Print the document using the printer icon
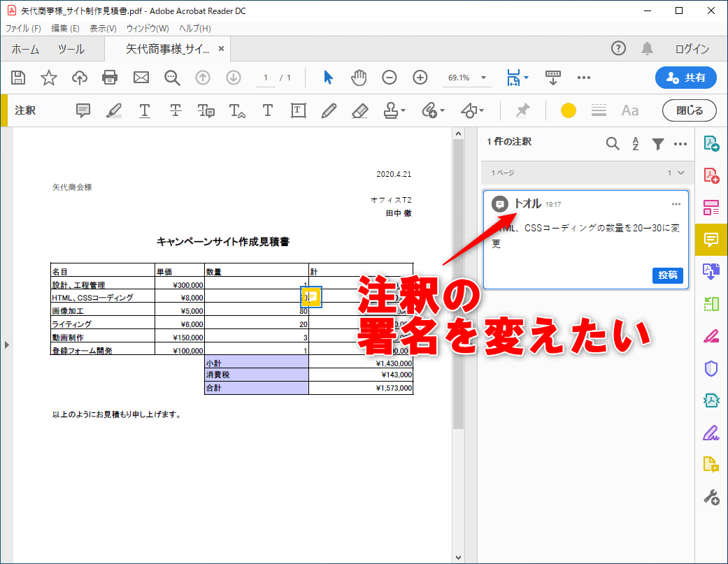The width and height of the screenshot is (728, 564). pos(110,78)
